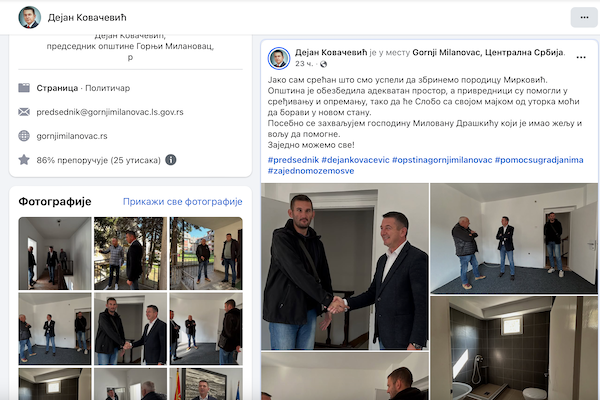Open the page avatar in top header

pyautogui.click(x=29, y=17)
